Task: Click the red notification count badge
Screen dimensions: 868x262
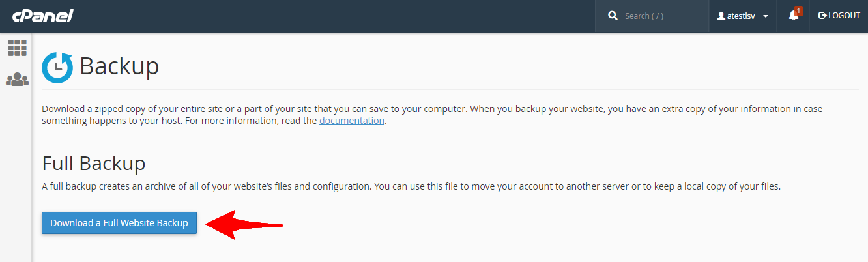Action: point(798,11)
